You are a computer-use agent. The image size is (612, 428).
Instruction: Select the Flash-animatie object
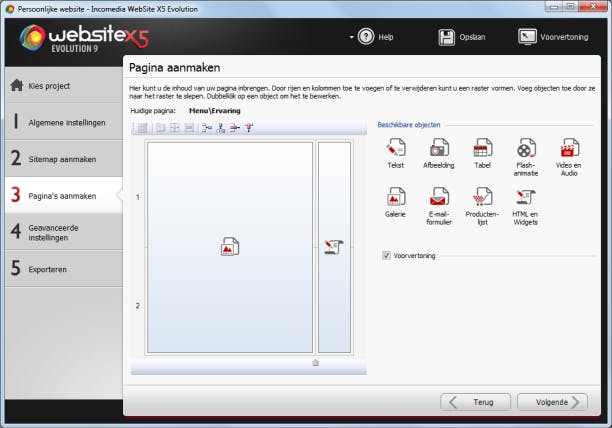tap(526, 157)
